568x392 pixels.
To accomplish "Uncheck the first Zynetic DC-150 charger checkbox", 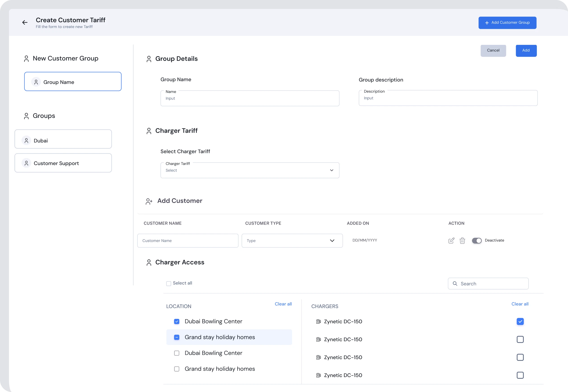I will 520,321.
